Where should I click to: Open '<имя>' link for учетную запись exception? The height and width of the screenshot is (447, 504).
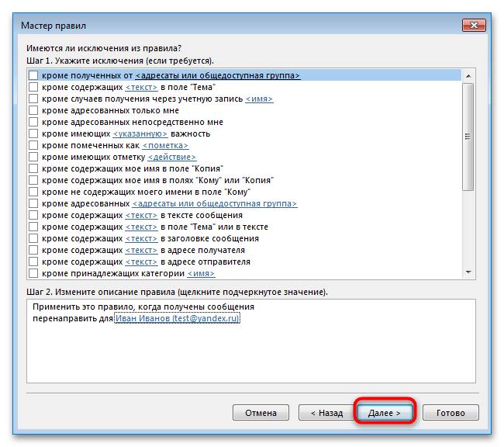pyautogui.click(x=259, y=99)
